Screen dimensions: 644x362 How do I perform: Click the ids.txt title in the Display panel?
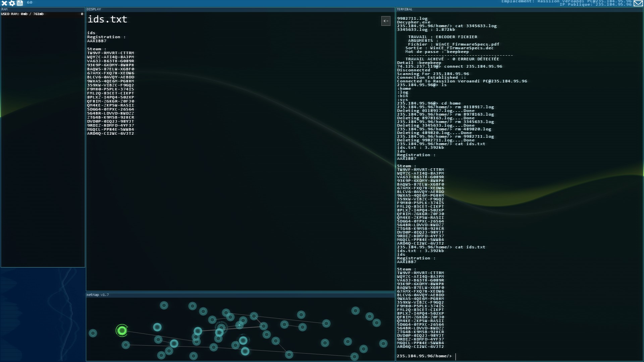[x=107, y=19]
